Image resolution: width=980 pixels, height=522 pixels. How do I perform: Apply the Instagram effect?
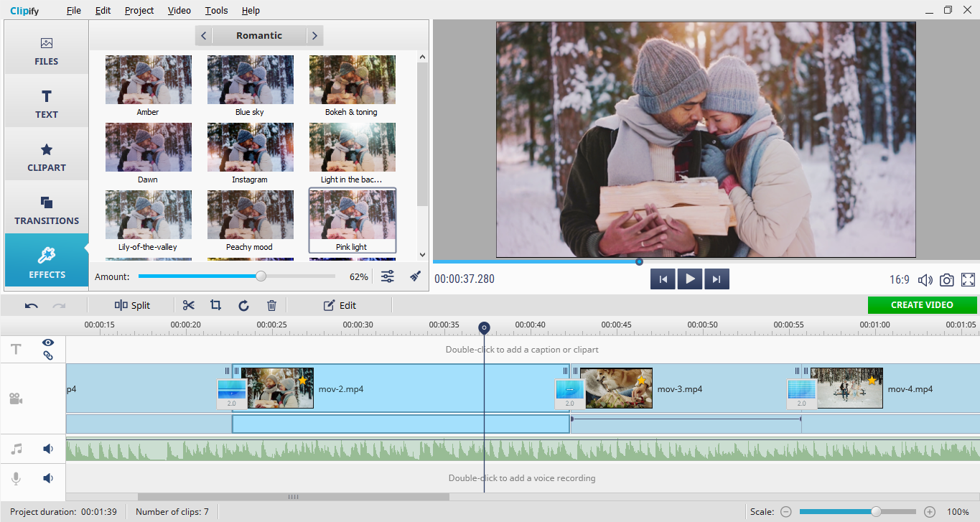point(250,154)
